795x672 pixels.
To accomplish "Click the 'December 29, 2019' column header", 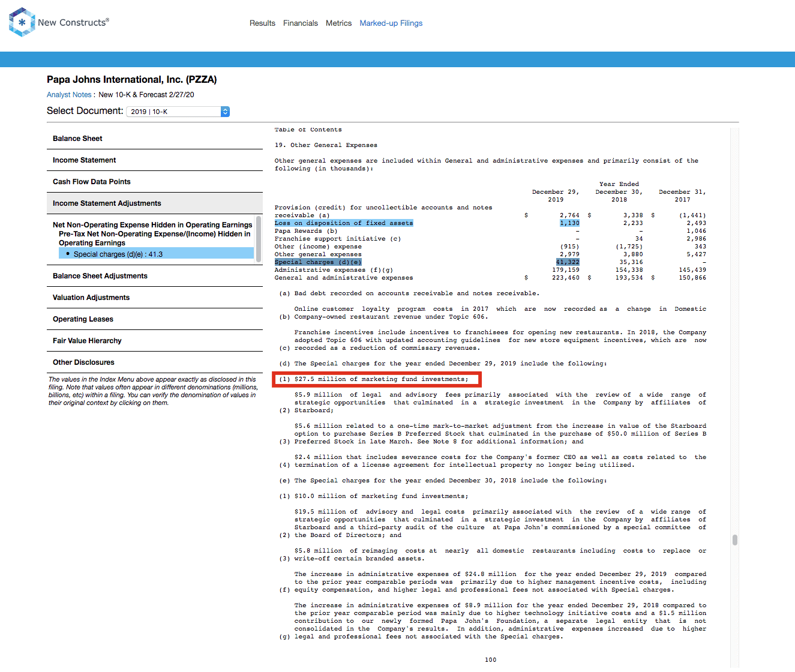I will (x=556, y=196).
